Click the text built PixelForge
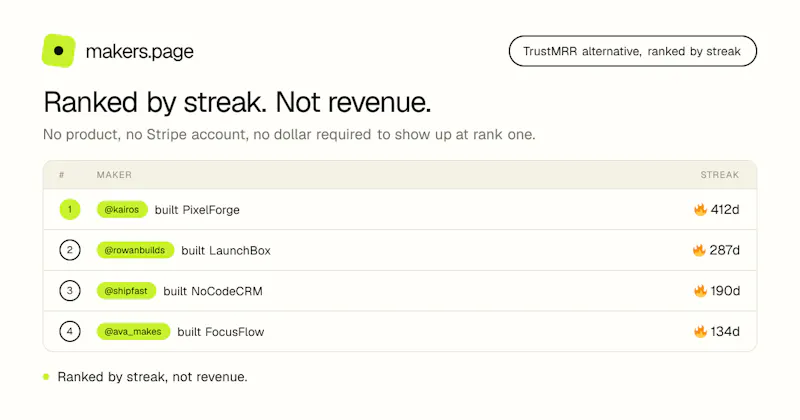 (x=197, y=210)
